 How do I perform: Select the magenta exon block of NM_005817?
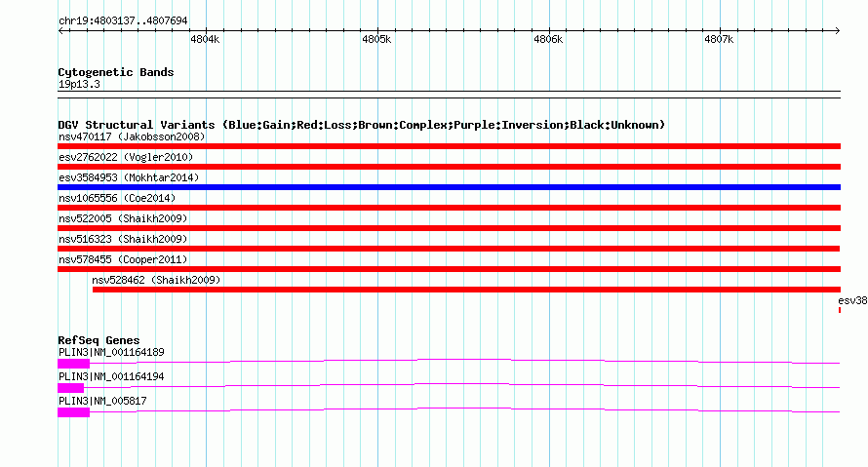[73, 412]
